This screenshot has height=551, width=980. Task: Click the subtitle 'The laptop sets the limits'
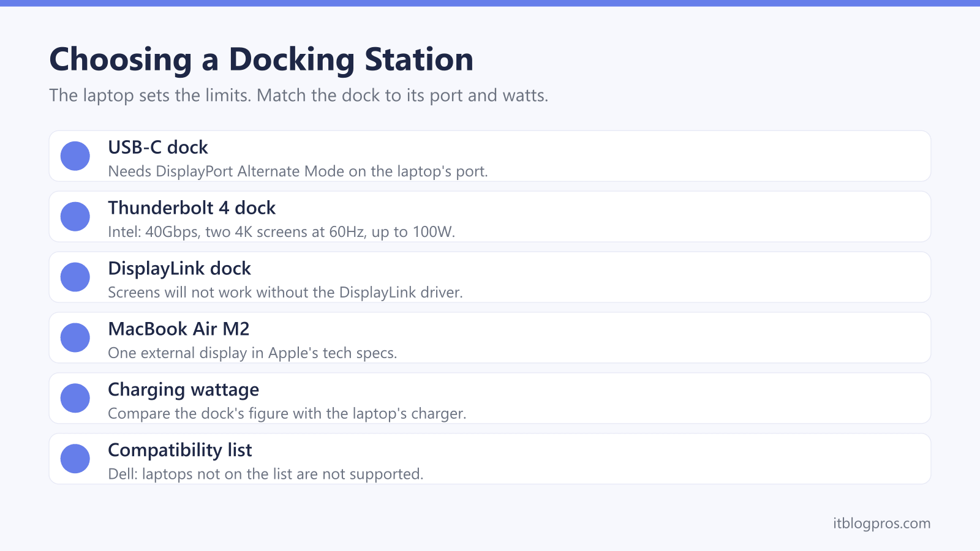(x=299, y=96)
